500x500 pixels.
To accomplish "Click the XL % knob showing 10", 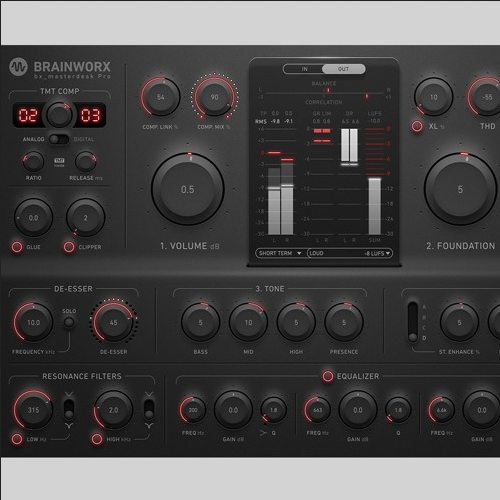I will [434, 97].
